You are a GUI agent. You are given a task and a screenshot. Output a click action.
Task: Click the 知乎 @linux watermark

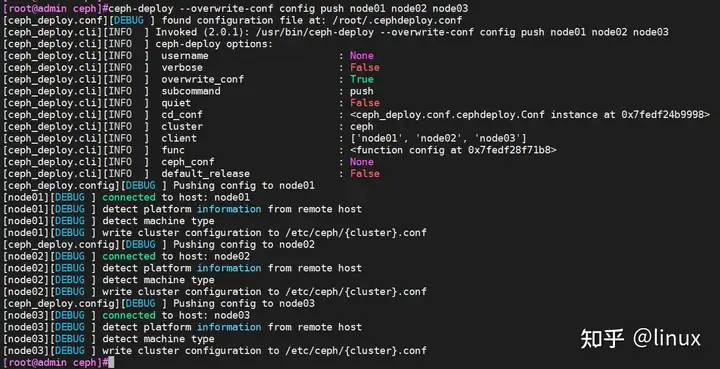point(641,339)
